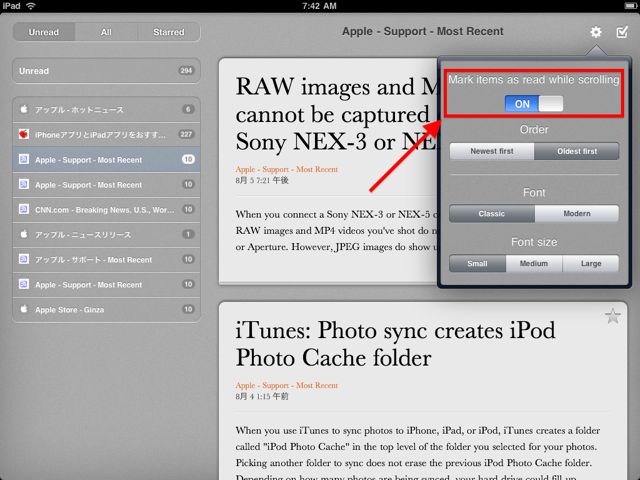This screenshot has height=480, width=640.
Task: Tap the 8月 5 7:21 午後 date text
Action: [262, 180]
